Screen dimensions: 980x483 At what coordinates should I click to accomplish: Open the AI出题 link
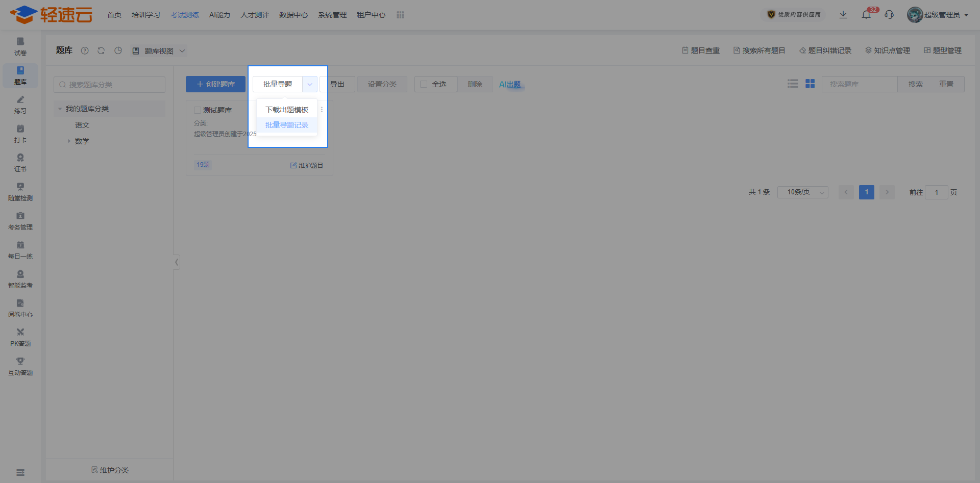coord(510,84)
